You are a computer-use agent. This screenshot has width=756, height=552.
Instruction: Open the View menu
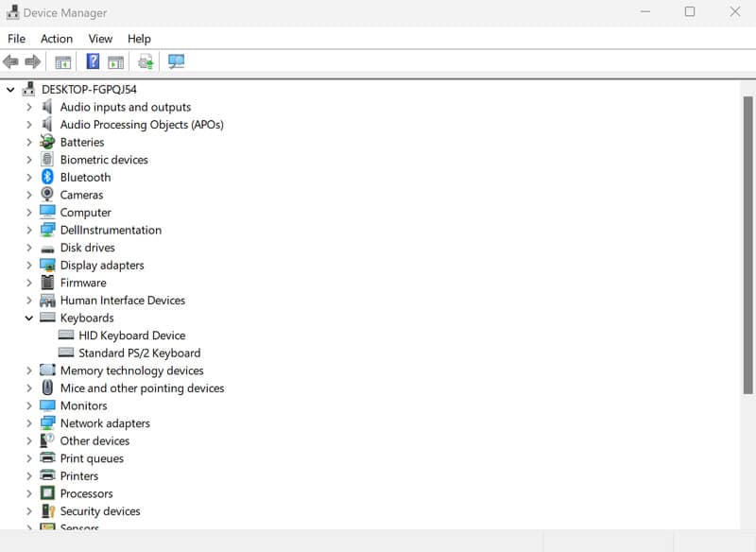(100, 39)
